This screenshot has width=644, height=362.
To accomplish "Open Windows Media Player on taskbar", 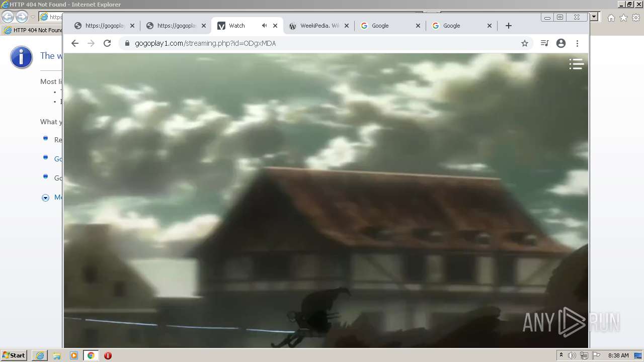I will [74, 355].
